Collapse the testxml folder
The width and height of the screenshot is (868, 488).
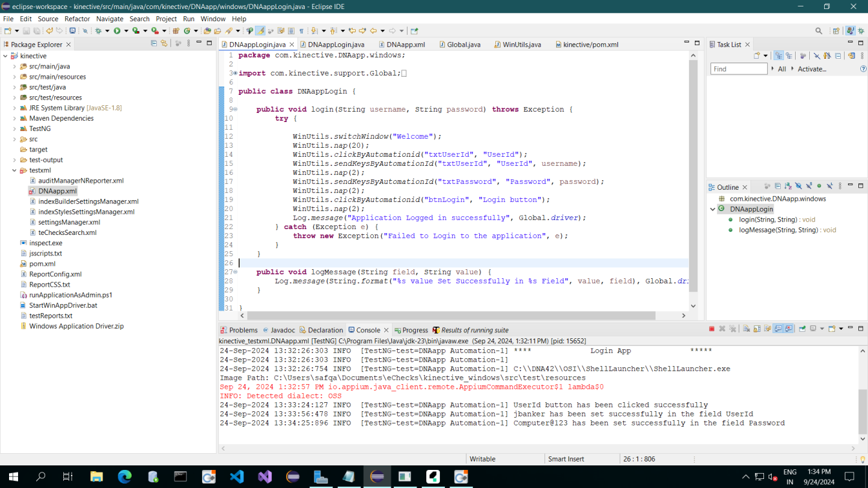14,170
